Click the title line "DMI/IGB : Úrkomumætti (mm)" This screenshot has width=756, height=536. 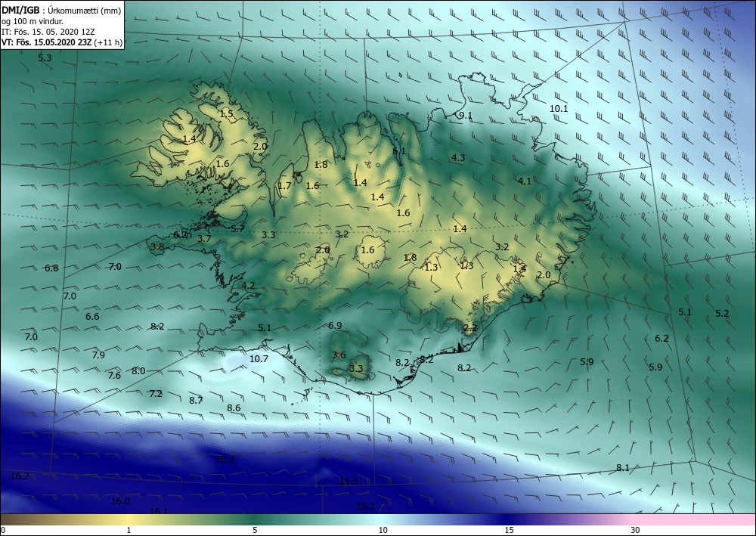point(62,10)
